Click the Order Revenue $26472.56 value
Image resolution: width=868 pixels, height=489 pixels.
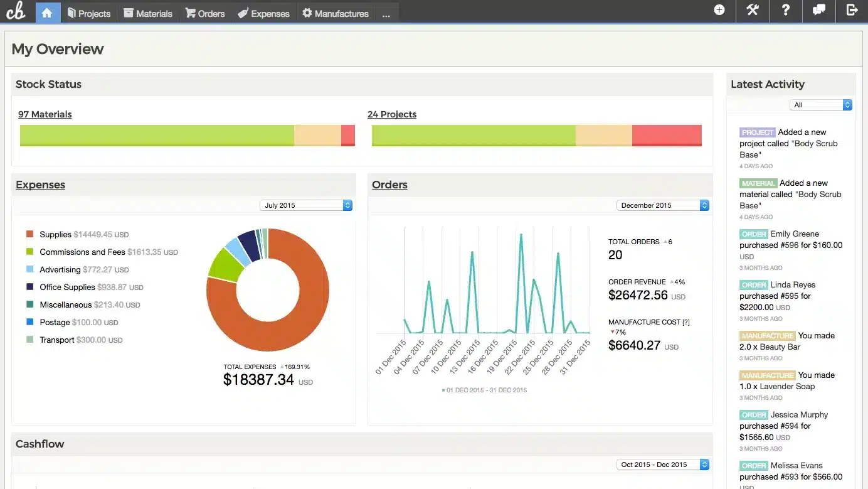click(638, 295)
